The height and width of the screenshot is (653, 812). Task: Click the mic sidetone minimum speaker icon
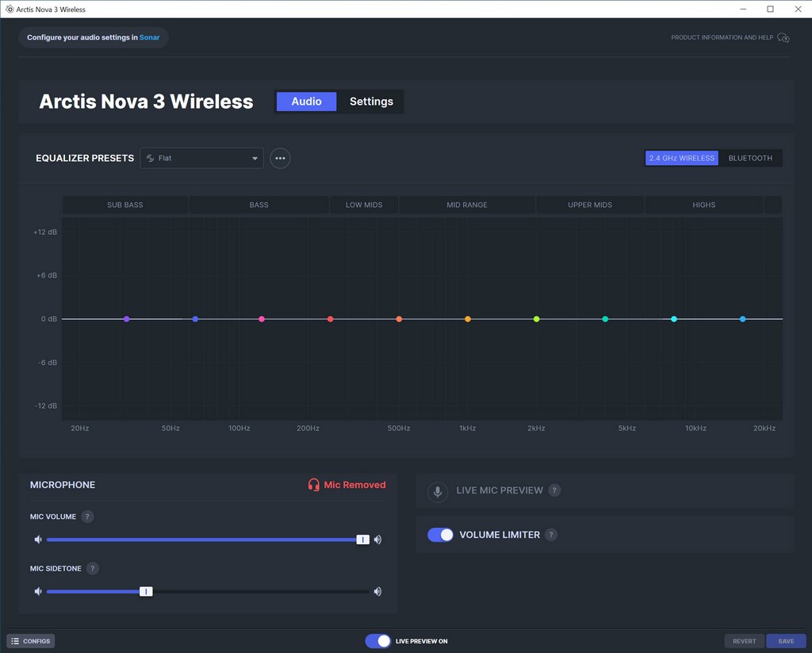pos(37,591)
